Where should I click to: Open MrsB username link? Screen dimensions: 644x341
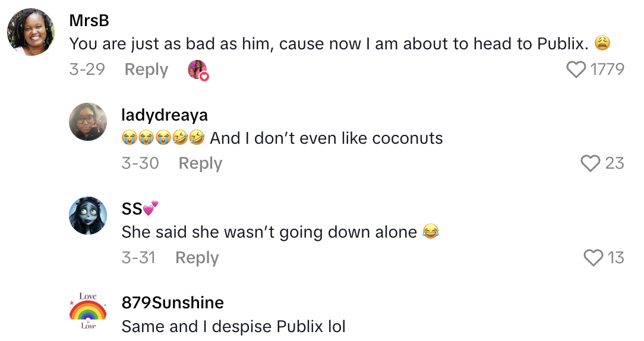[89, 21]
